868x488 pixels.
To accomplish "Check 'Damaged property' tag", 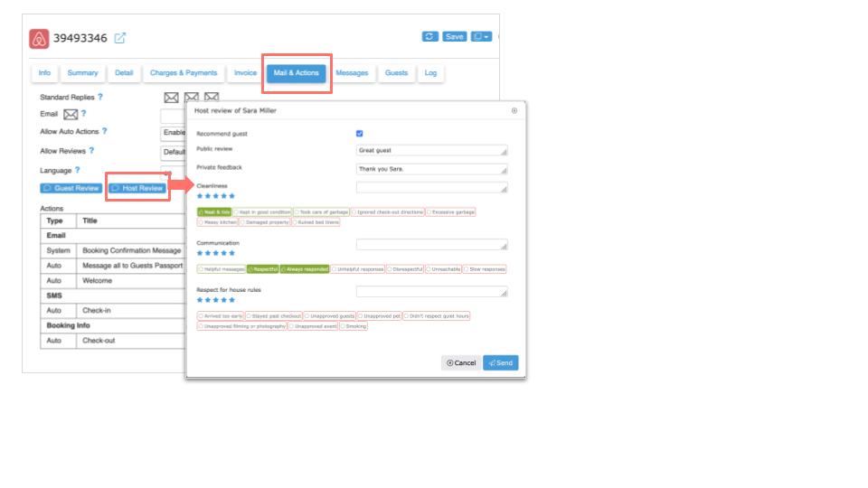I will [x=265, y=222].
